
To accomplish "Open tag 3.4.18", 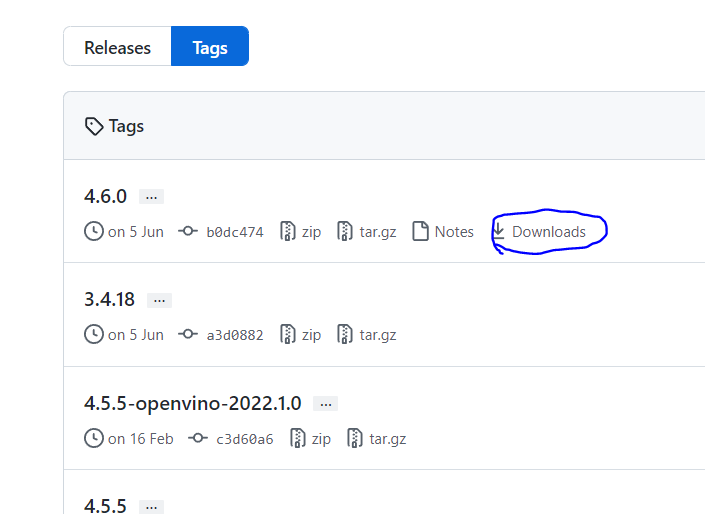I will point(109,299).
